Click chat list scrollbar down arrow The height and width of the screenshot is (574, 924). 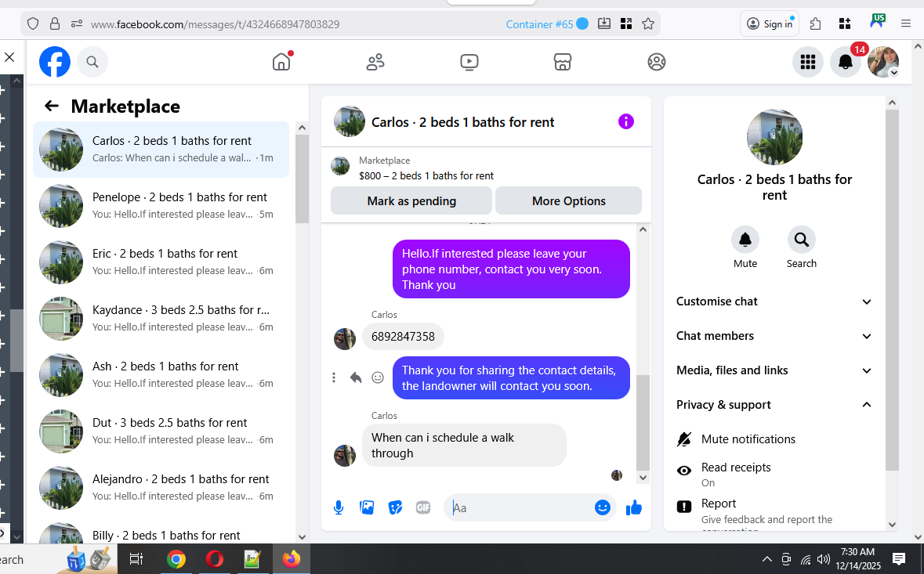[303, 537]
